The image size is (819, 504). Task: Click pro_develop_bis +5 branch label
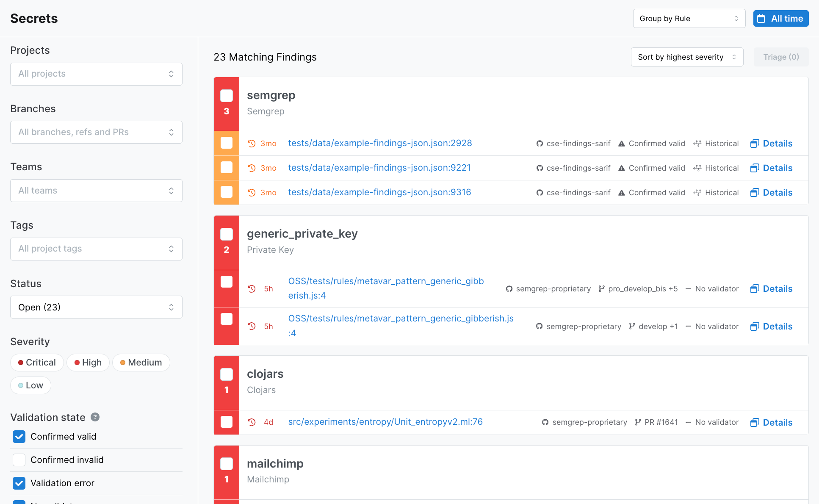[x=643, y=289]
